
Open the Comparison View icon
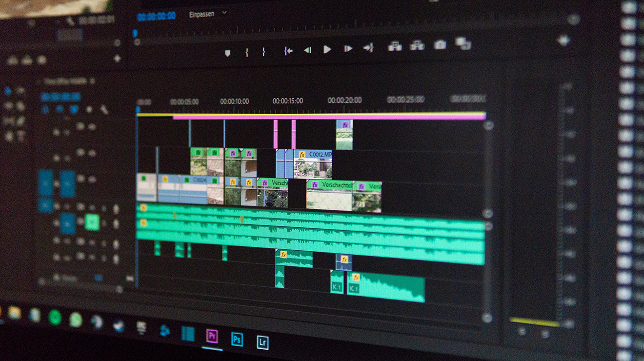pyautogui.click(x=463, y=43)
